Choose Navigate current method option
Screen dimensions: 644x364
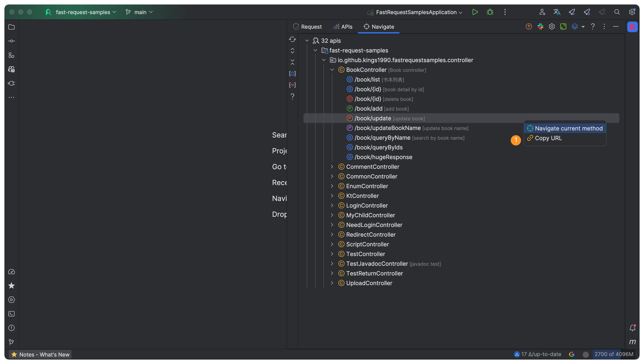click(568, 128)
